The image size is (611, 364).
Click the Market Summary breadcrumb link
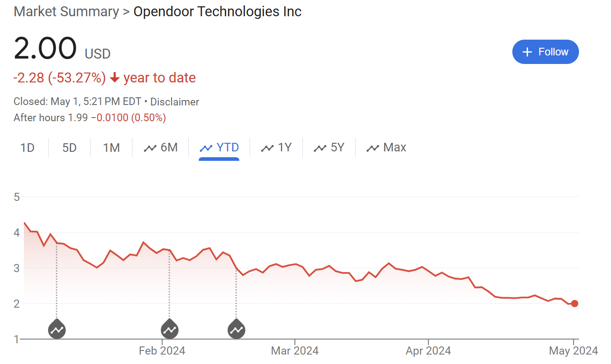coord(66,11)
